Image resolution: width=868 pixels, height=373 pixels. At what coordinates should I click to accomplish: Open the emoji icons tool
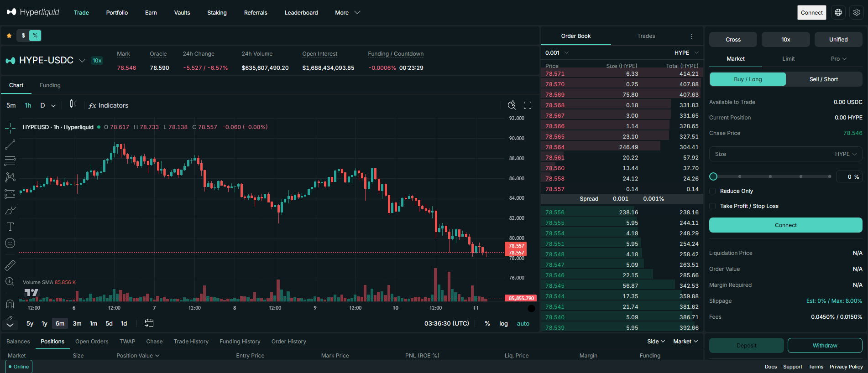[10, 243]
